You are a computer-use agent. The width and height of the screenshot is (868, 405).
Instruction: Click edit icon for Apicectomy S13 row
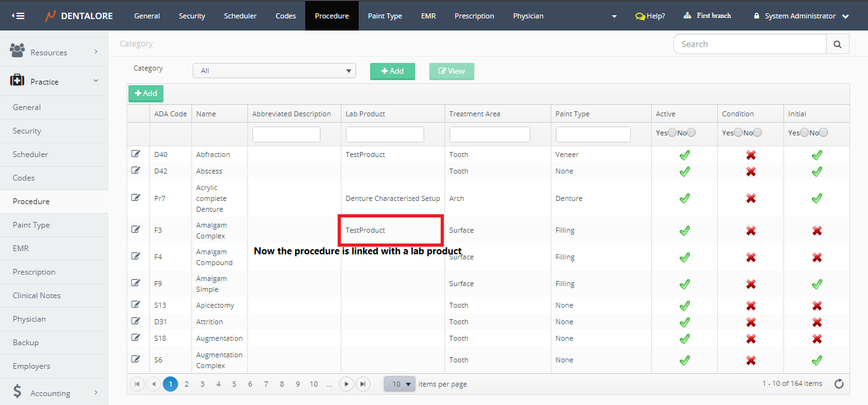[135, 305]
